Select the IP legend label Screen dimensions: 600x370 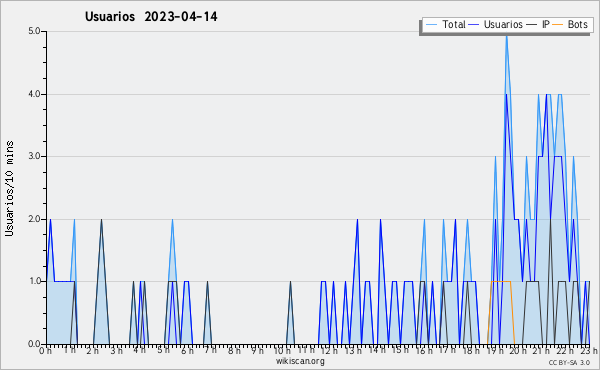point(545,24)
